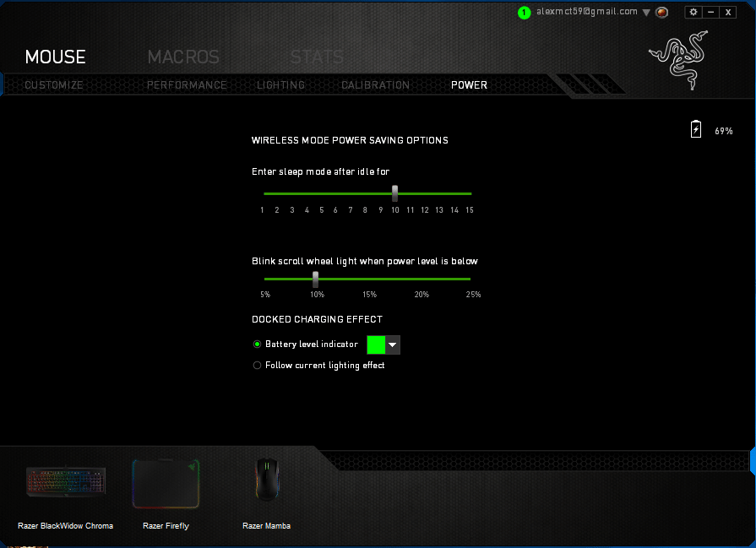Set sleep idle time to 12
756x548 pixels.
click(425, 210)
